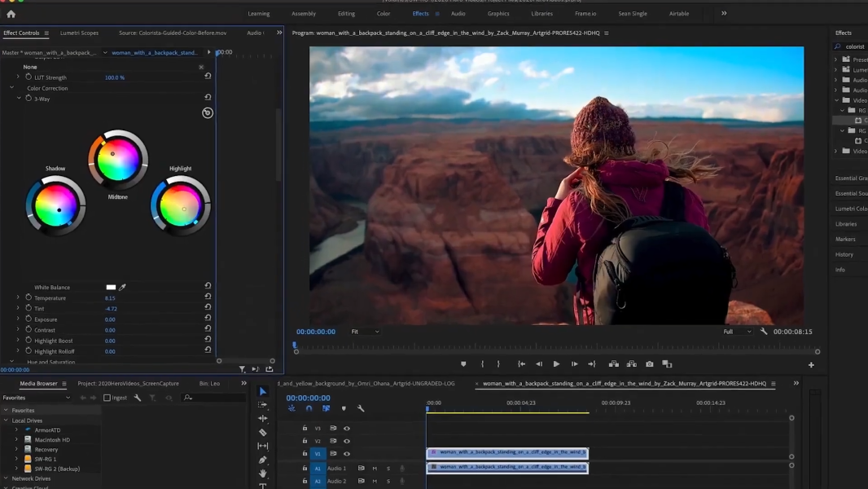868x489 pixels.
Task: Click Mark In in program monitor
Action: coord(482,363)
